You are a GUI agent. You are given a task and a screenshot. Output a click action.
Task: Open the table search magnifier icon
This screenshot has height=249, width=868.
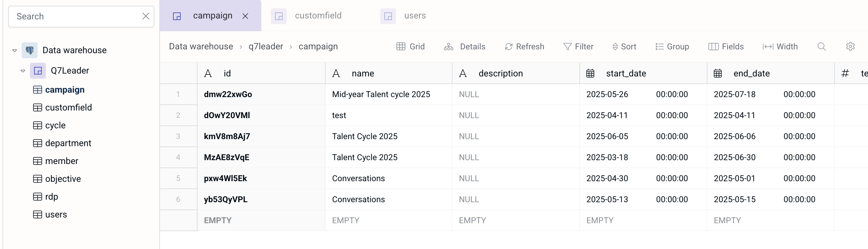(821, 46)
